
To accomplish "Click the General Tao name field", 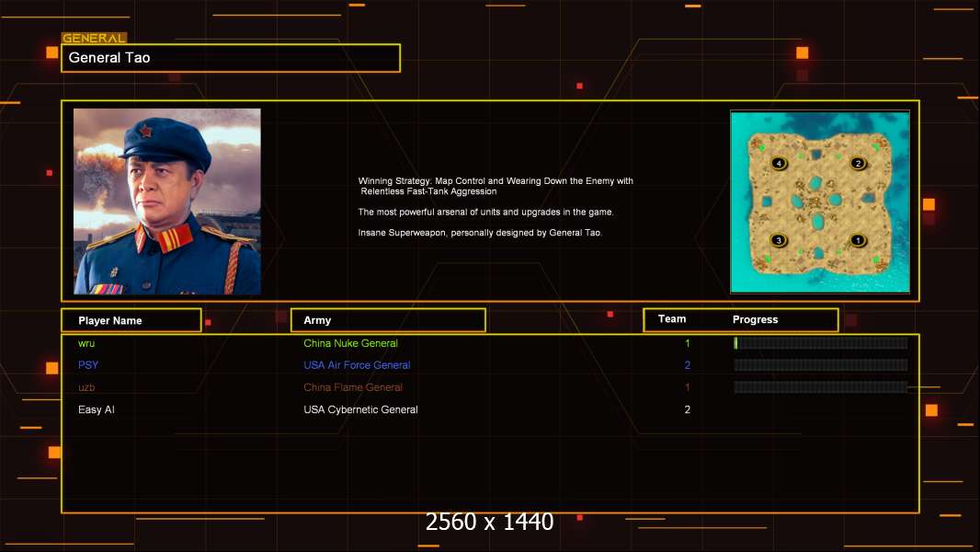I will [231, 58].
